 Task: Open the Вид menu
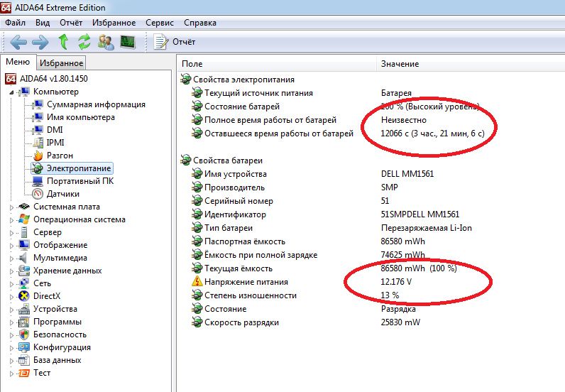pyautogui.click(x=43, y=23)
